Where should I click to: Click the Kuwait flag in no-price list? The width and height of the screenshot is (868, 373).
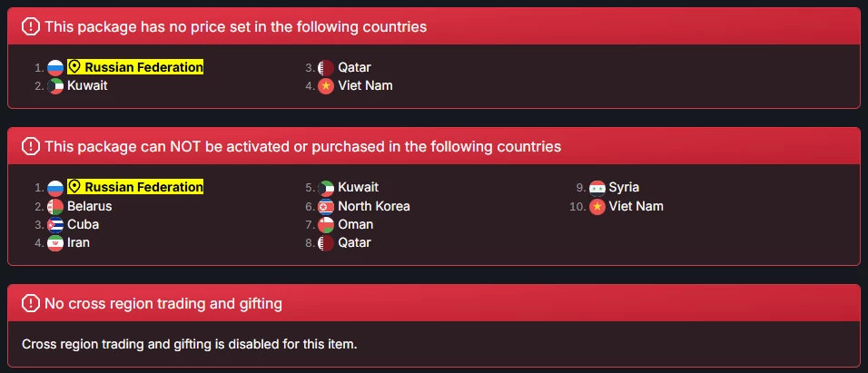click(x=55, y=86)
